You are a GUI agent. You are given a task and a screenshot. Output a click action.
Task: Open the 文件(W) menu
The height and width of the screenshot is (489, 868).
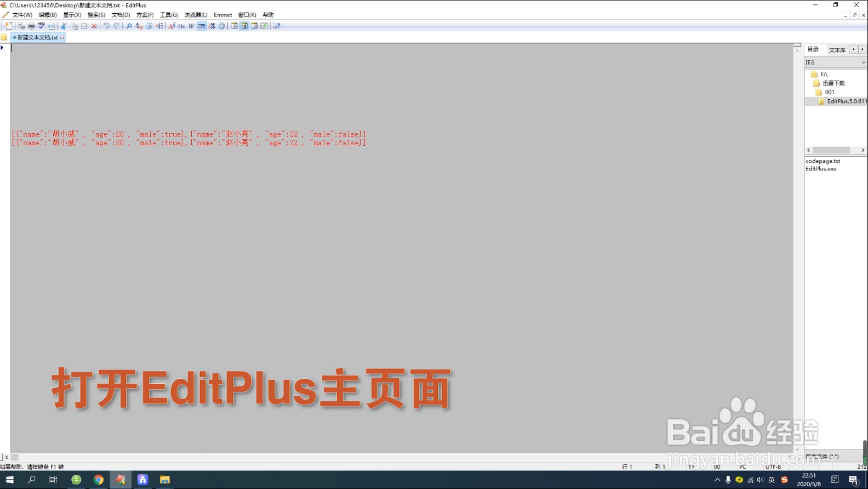click(22, 15)
